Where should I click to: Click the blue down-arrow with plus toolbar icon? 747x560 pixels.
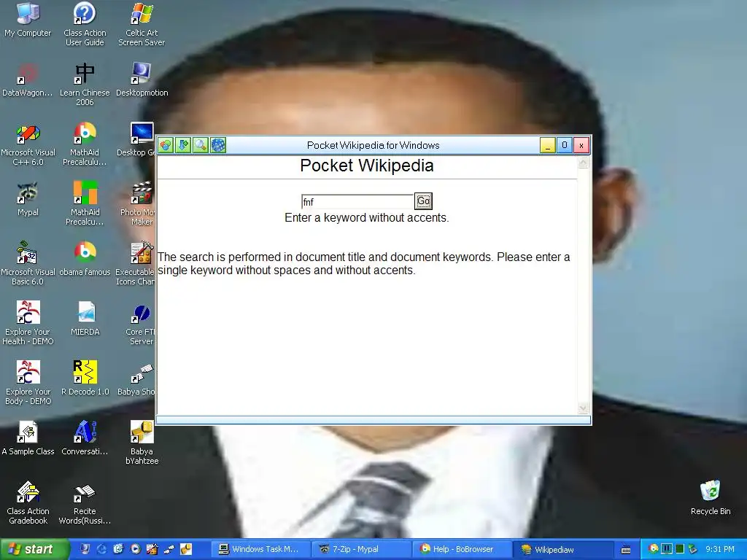[x=183, y=145]
